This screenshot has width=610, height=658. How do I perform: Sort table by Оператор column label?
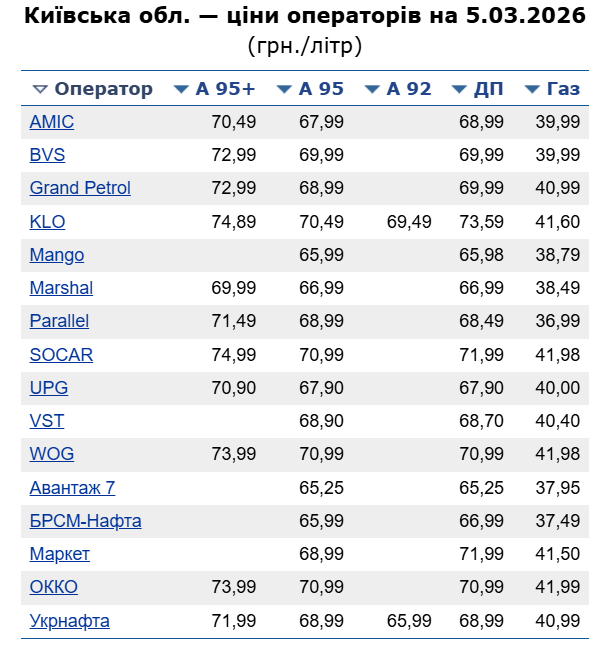pos(103,89)
